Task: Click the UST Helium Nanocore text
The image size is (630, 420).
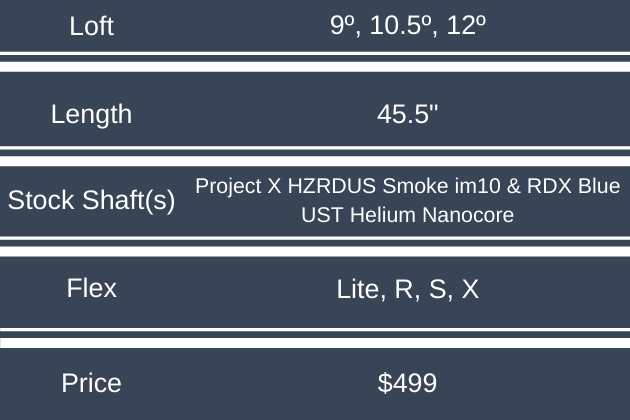Action: [408, 214]
